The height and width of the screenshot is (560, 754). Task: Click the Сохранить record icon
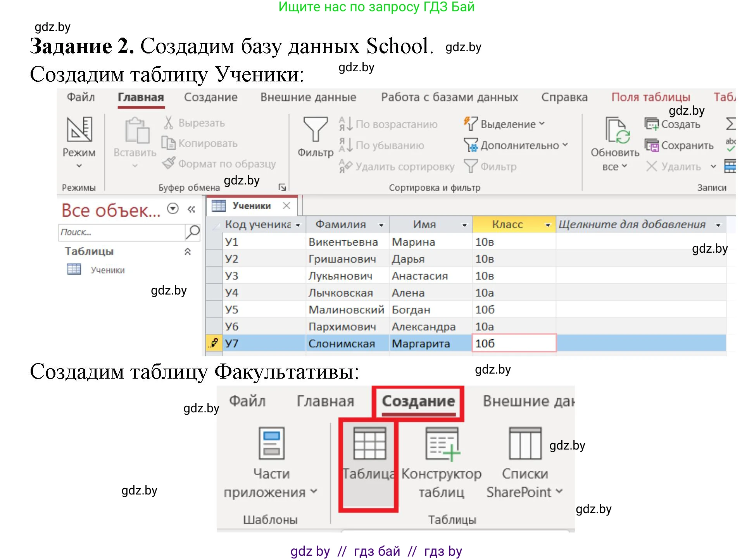[652, 145]
